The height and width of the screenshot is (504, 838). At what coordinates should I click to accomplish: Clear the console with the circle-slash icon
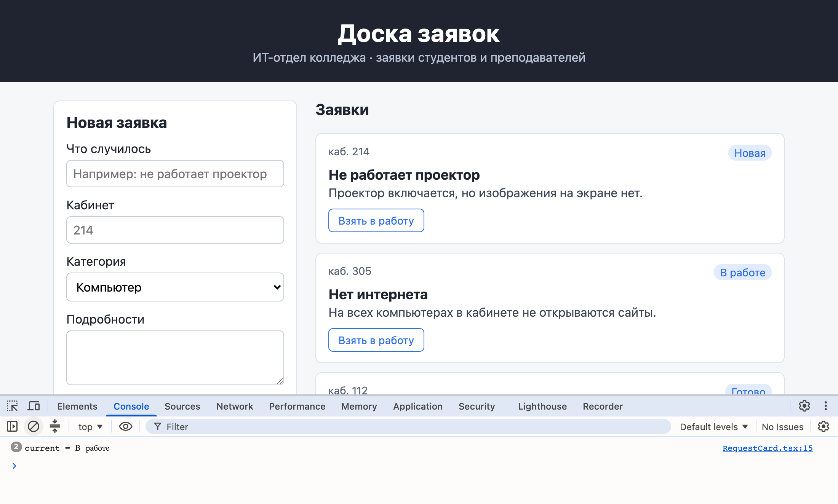point(34,427)
